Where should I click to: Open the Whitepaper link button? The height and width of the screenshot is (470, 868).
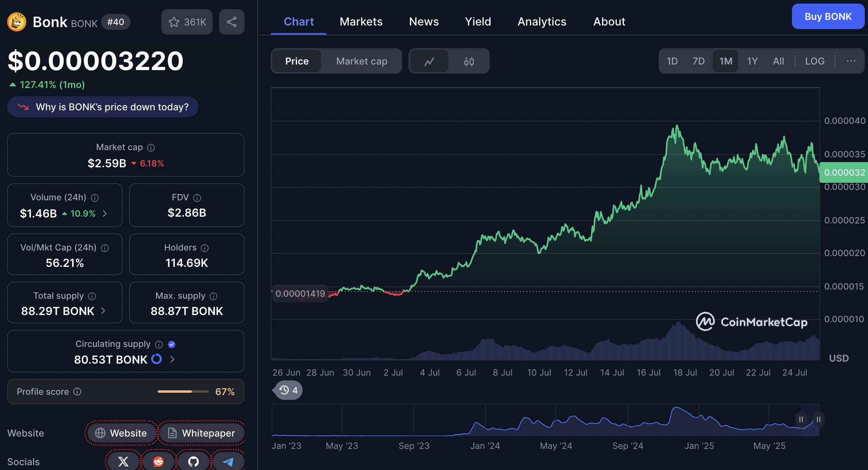pyautogui.click(x=202, y=433)
